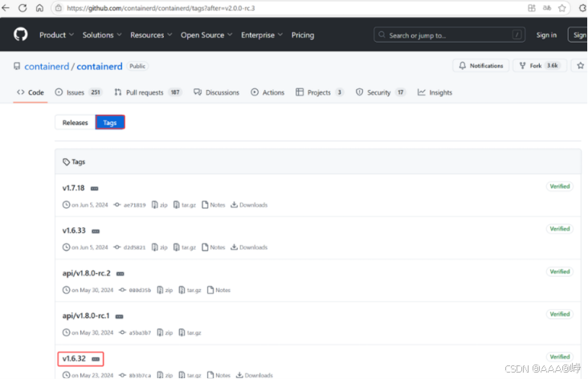Viewport: 588px width, 379px height.
Task: Expand the api/v1.8.0-rc.1 message ellipsis
Action: point(119,317)
